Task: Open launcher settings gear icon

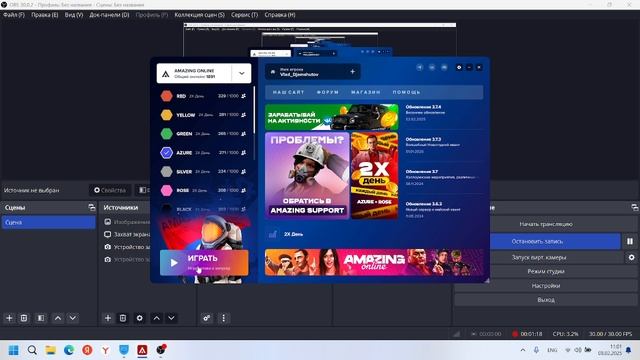Action: pos(459,67)
